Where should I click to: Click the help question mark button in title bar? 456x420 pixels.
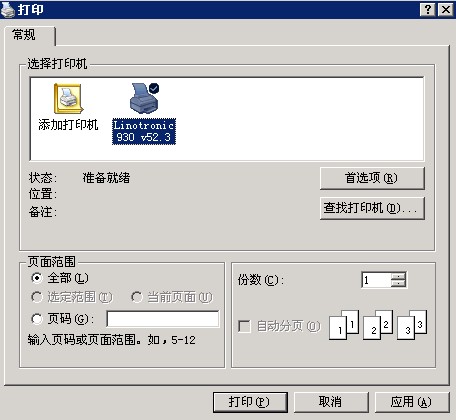428,9
